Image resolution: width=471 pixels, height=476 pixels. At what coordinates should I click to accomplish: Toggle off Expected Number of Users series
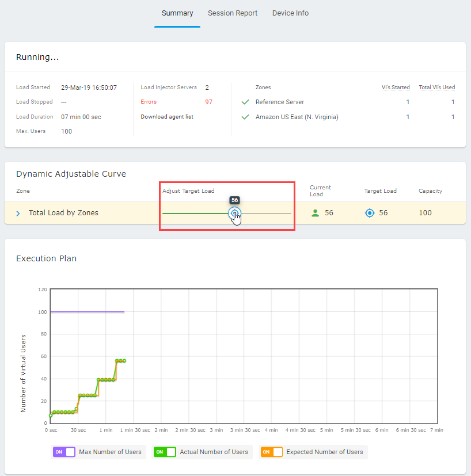coord(271,452)
